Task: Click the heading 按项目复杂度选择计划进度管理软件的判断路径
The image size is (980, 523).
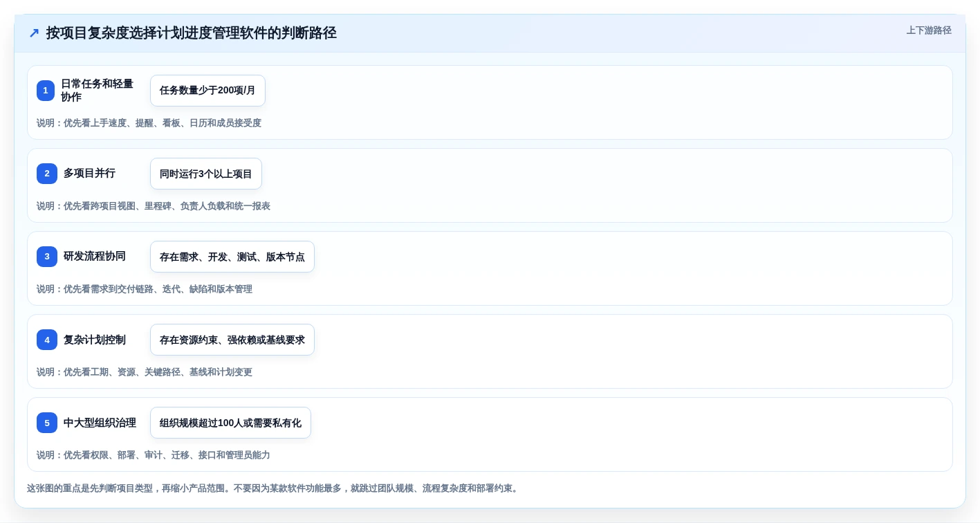Action: 192,33
